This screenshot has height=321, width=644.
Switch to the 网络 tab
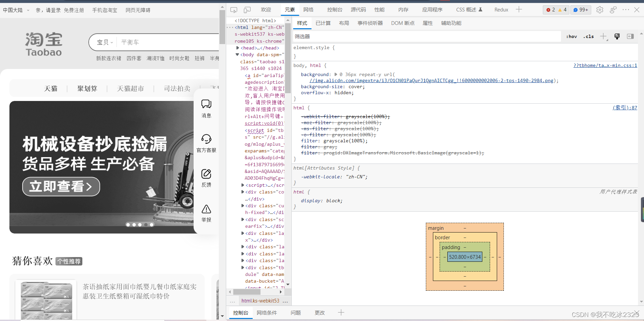tap(308, 10)
